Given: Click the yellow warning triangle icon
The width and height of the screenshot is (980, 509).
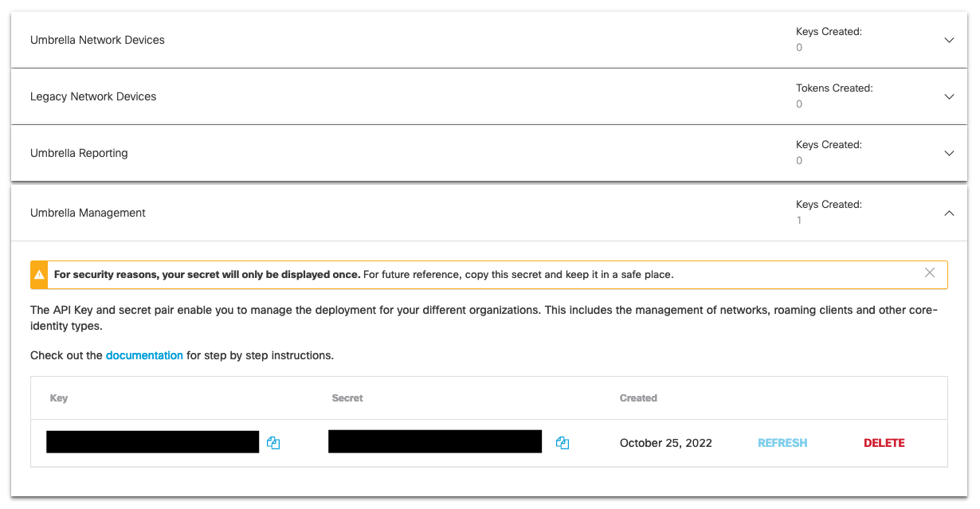Looking at the screenshot, I should [39, 275].
